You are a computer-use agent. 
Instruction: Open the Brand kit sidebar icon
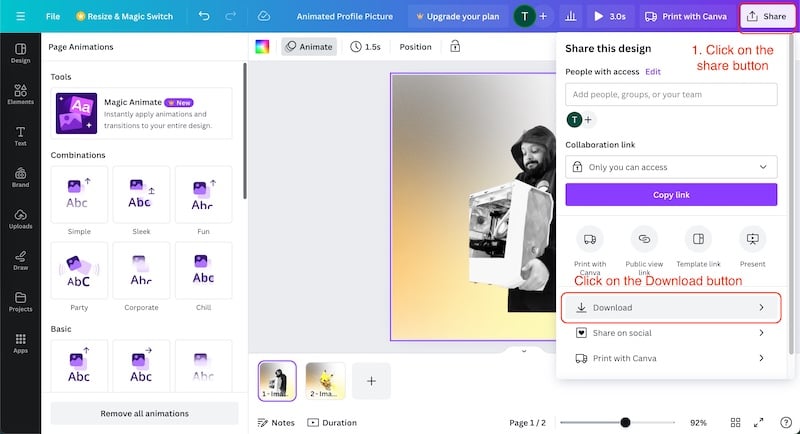[20, 177]
